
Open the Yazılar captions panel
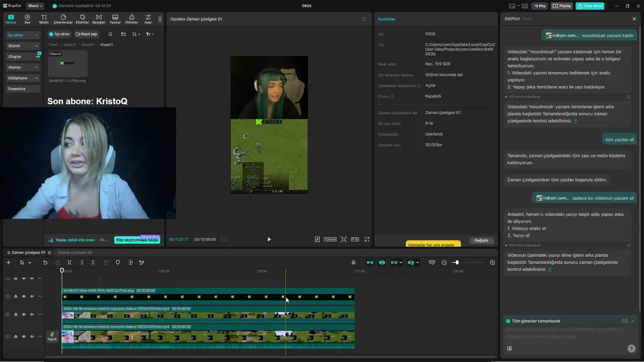pos(115,19)
